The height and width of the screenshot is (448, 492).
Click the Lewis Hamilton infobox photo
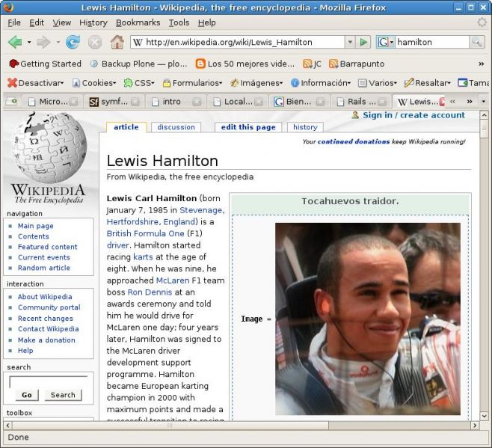(x=368, y=319)
